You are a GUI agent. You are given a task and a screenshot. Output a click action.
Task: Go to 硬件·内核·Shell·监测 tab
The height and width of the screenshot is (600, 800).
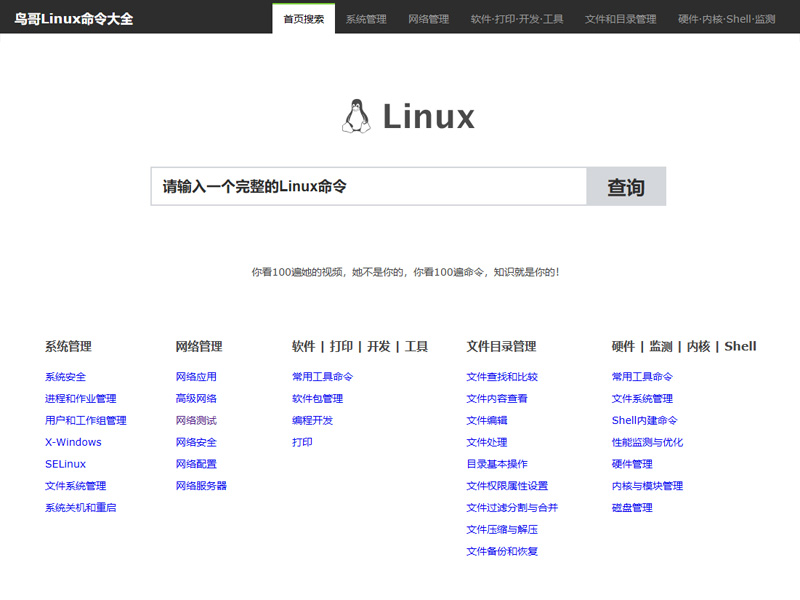tap(727, 19)
